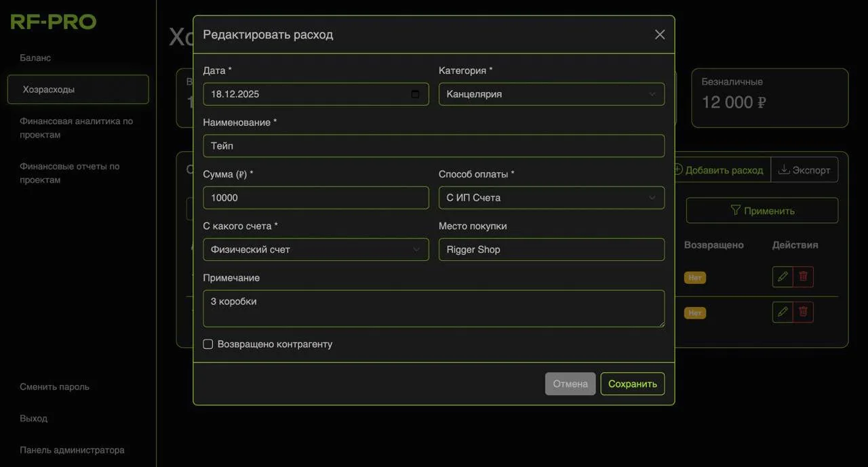
Task: Open the calendar picker in Дата field
Action: [x=416, y=94]
